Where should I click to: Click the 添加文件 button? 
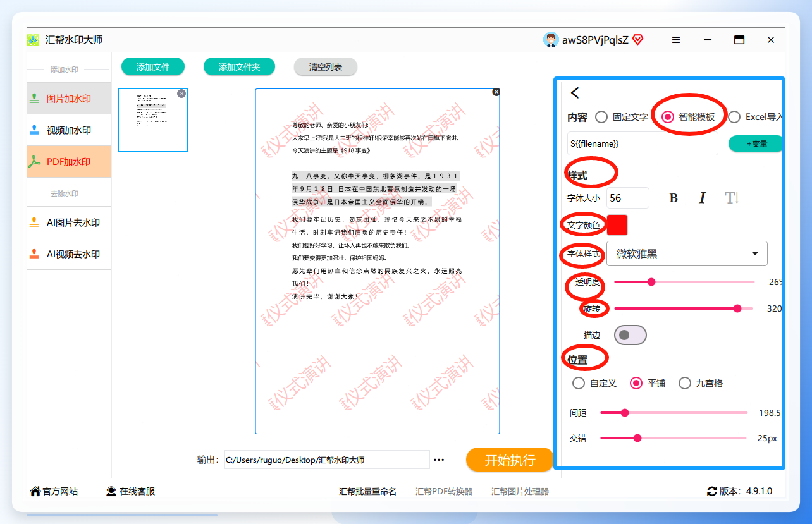click(x=153, y=66)
